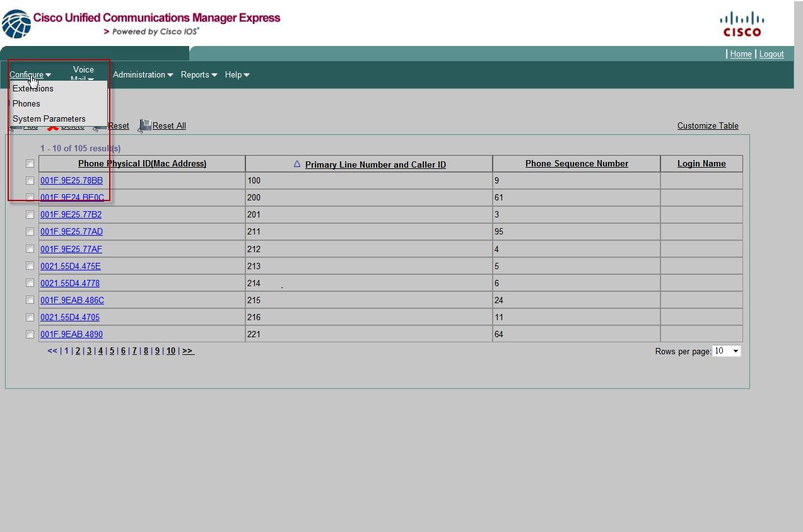The image size is (803, 532).
Task: Check the box for phone 001F.9E25.77AD
Action: click(30, 232)
